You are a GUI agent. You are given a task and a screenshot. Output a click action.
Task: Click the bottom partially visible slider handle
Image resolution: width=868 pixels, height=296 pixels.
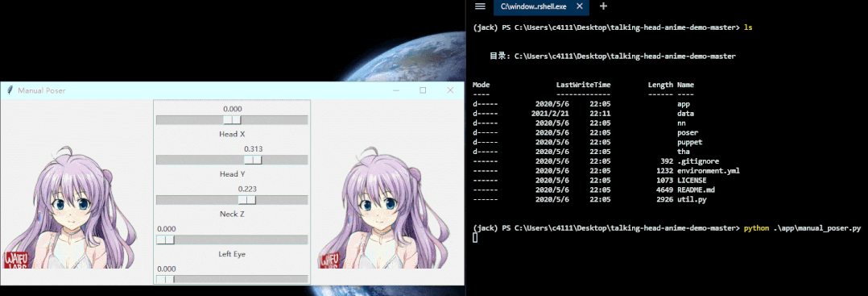coord(166,279)
